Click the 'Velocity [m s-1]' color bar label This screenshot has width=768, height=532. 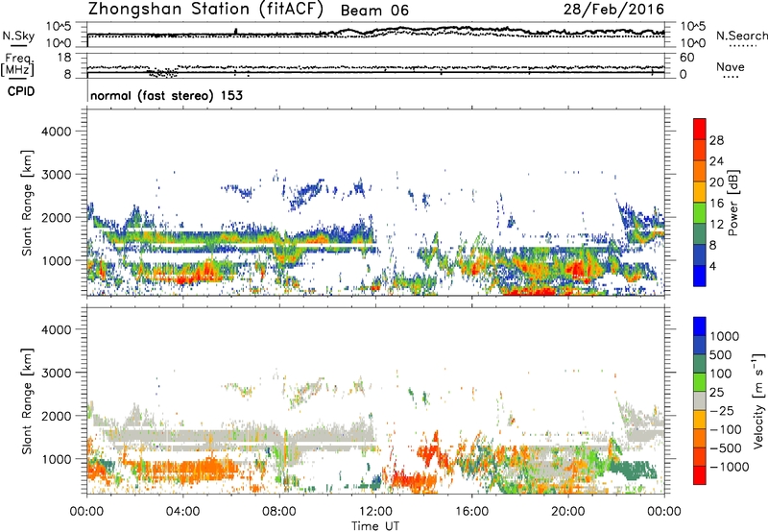click(x=758, y=400)
